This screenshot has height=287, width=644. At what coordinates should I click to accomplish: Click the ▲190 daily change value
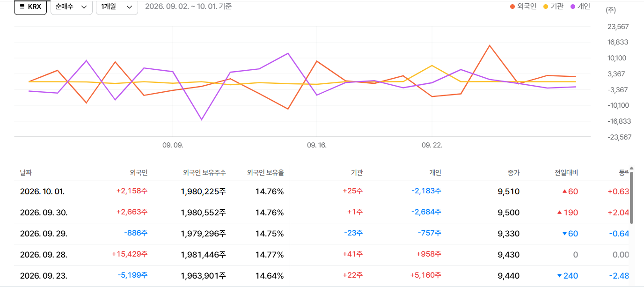(567, 213)
